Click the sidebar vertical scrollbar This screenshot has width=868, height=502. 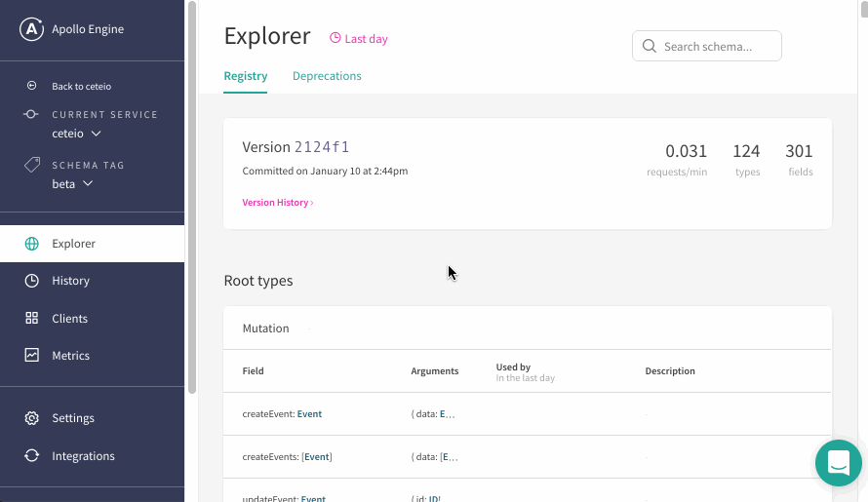(192, 195)
